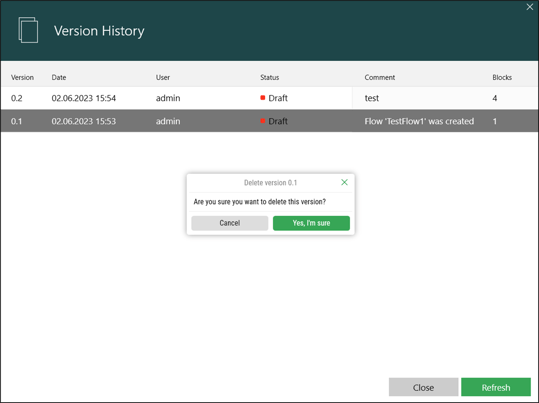Click the Close button at bottom
The width and height of the screenshot is (539, 403).
423,388
